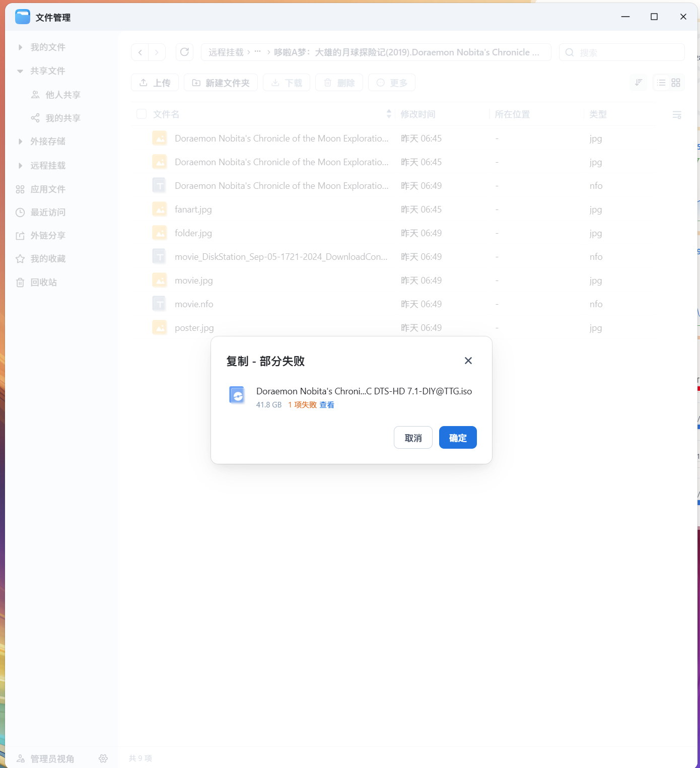
Task: Click the 应用文件 sidebar icon
Action: [20, 189]
